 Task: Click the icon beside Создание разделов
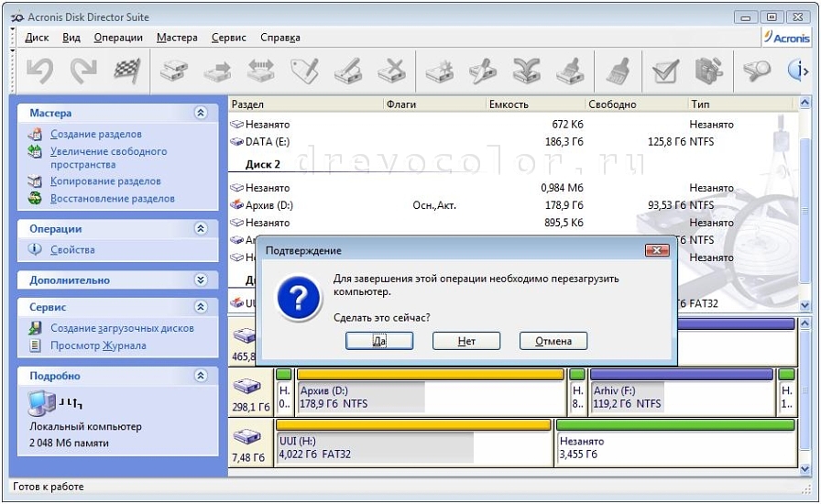click(35, 134)
